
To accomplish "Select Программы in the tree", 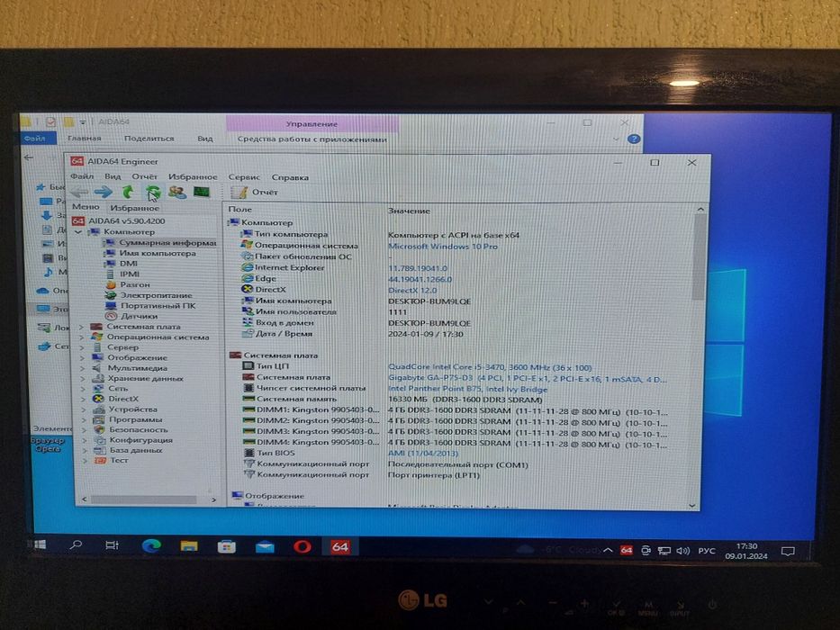I will pos(136,419).
